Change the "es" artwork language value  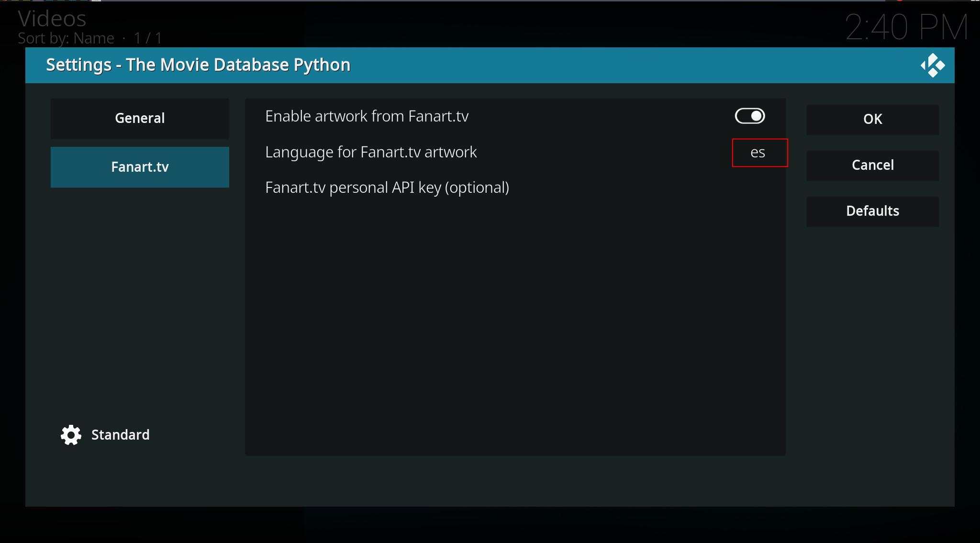(759, 153)
